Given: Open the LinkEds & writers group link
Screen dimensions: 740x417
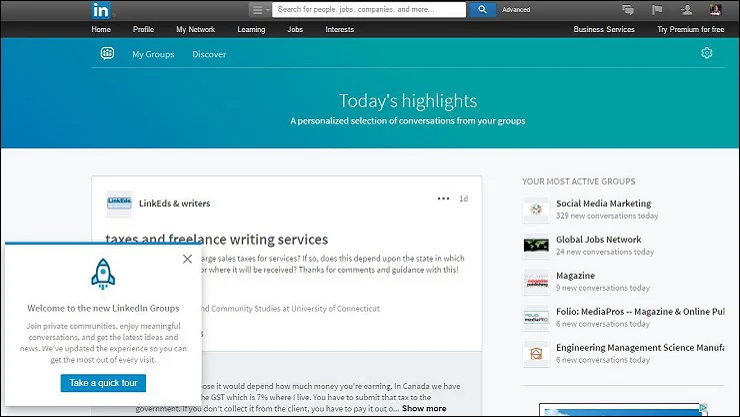Looking at the screenshot, I should 174,203.
